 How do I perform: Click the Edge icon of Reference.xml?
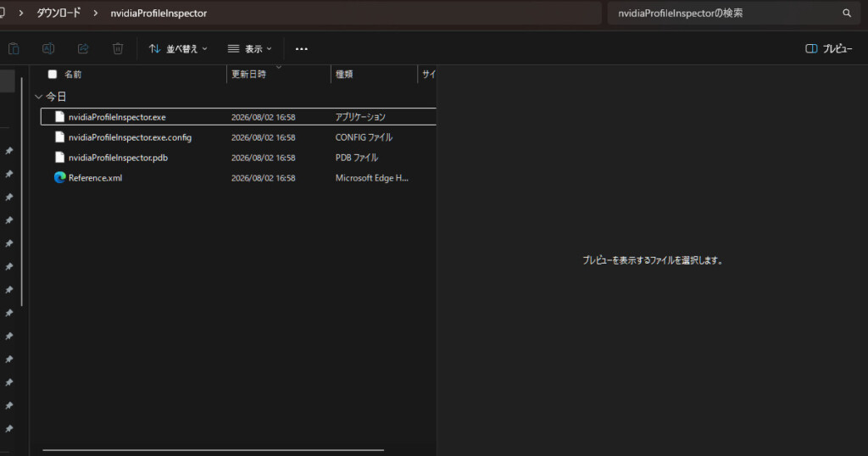pyautogui.click(x=60, y=177)
